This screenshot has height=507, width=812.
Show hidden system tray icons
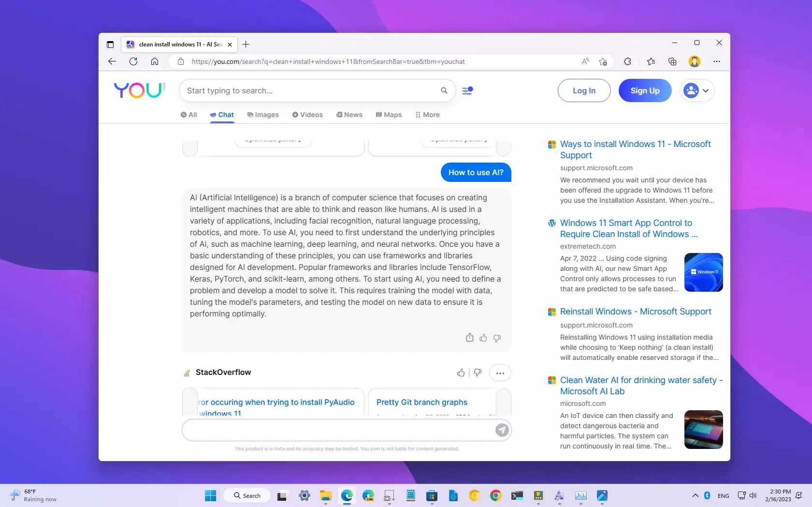point(695,495)
